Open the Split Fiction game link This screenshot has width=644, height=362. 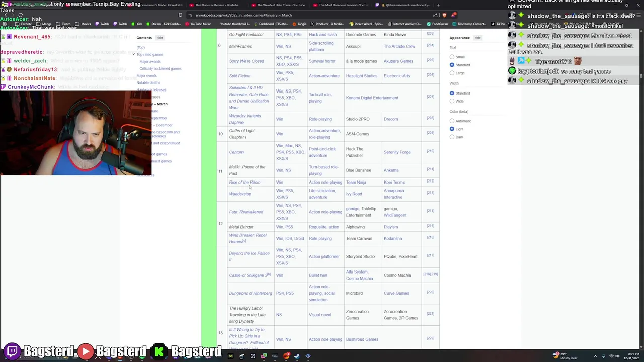click(x=239, y=76)
